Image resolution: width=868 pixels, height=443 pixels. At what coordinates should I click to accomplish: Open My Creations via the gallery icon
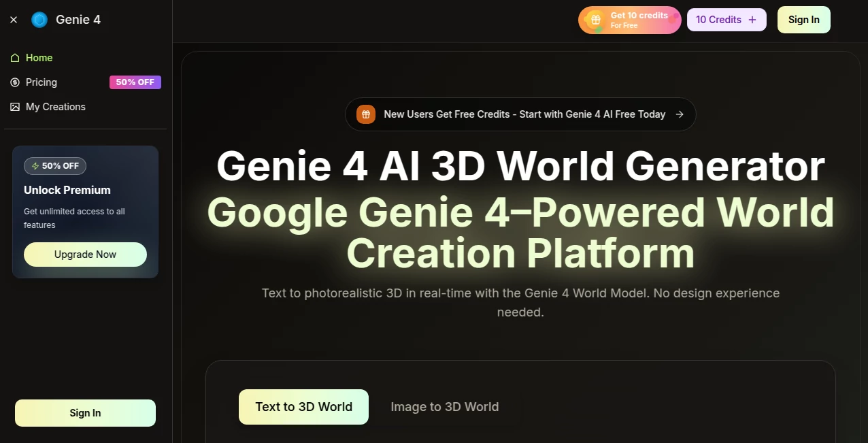tap(16, 107)
